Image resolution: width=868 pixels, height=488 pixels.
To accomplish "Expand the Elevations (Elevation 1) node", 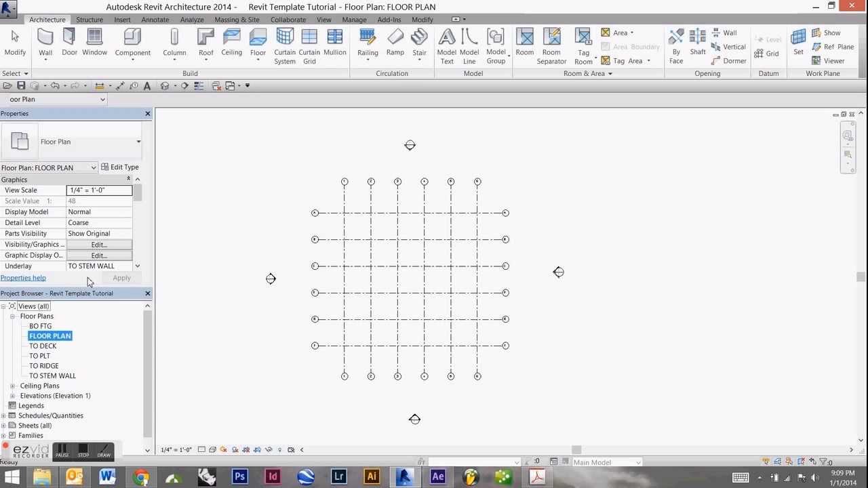I will coord(12,396).
